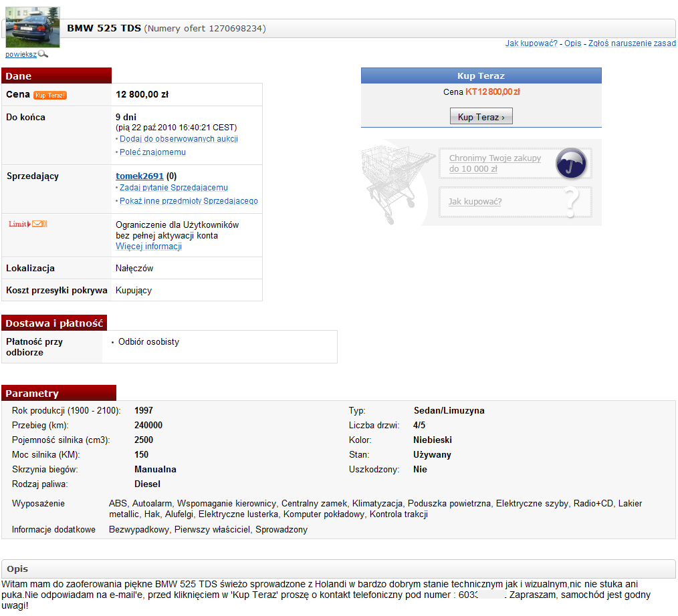Click the shipping payer value Kupujący
Image resolution: width=678 pixels, height=616 pixels.
point(134,290)
